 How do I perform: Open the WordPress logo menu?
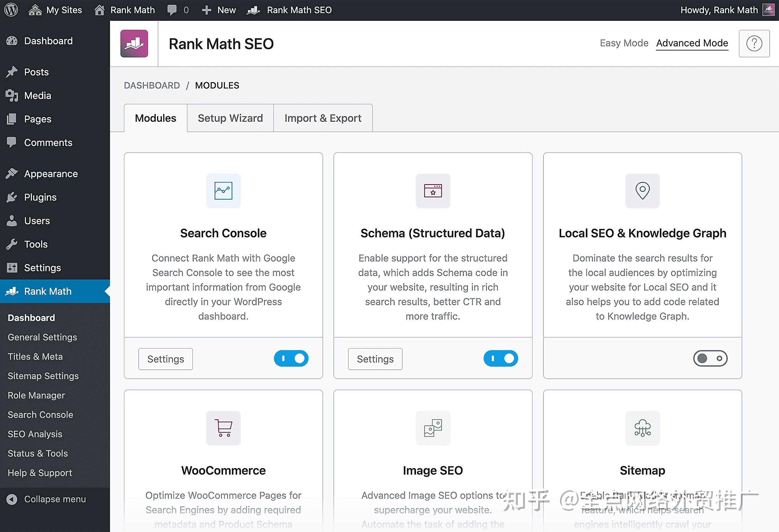(11, 10)
